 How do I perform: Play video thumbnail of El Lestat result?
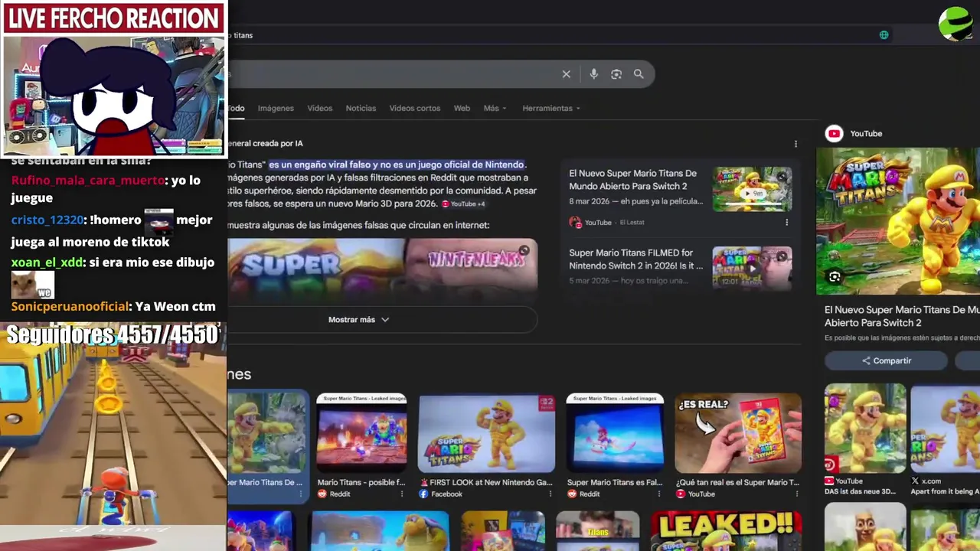pyautogui.click(x=753, y=188)
